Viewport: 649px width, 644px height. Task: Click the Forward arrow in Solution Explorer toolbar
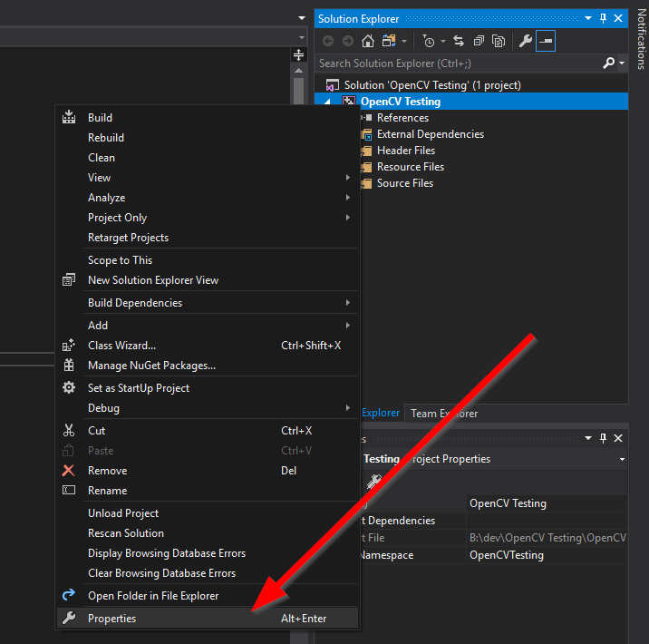[348, 41]
